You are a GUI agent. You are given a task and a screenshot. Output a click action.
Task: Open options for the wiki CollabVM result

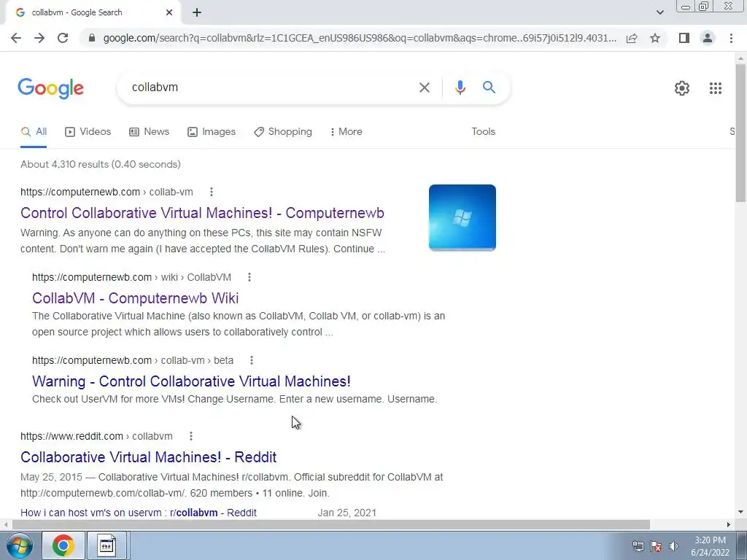click(x=249, y=277)
